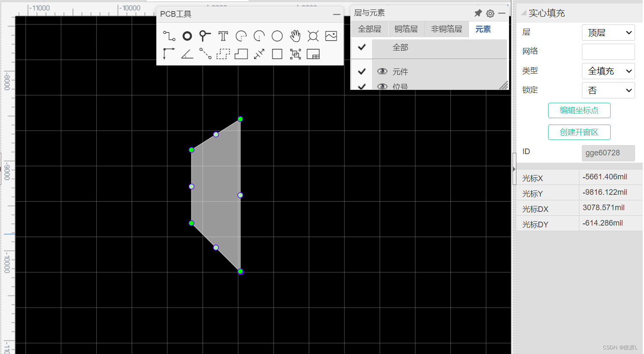Screen dimensions: 644x354
Task: Select the last PCB tool with table grid
Action: [x=313, y=54]
